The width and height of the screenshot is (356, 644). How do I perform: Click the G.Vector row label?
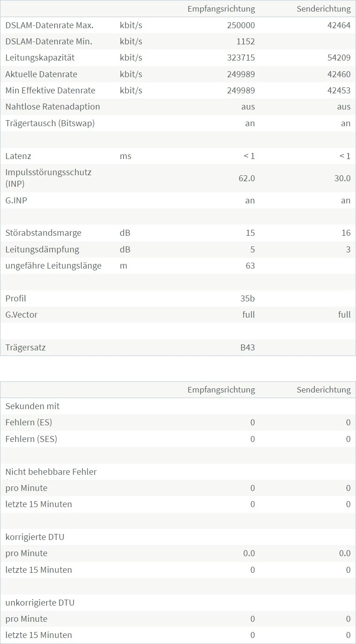pos(21,315)
